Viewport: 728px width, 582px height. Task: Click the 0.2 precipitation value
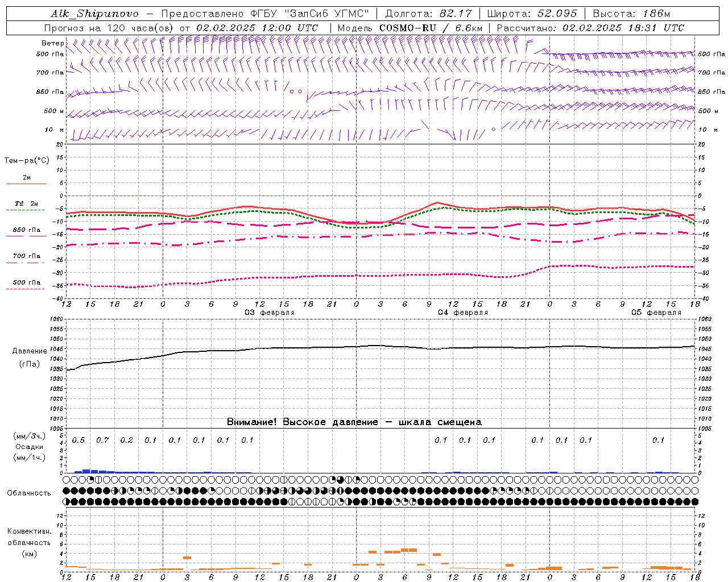coord(127,440)
